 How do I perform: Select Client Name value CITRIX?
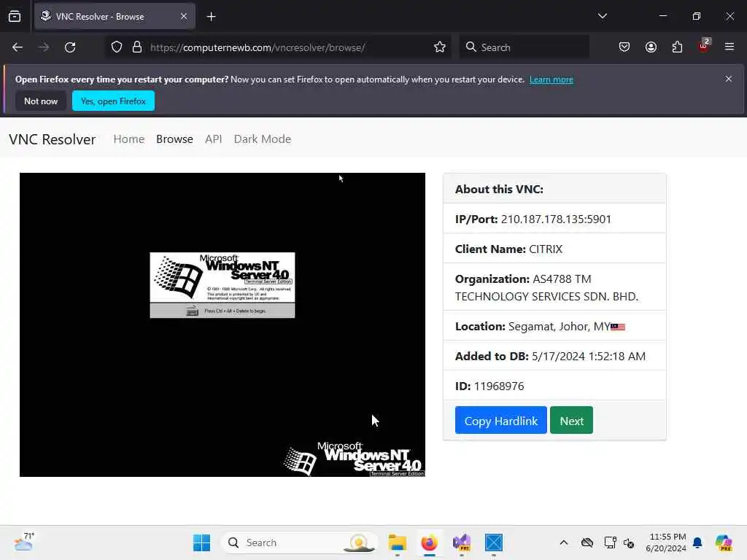pyautogui.click(x=546, y=249)
